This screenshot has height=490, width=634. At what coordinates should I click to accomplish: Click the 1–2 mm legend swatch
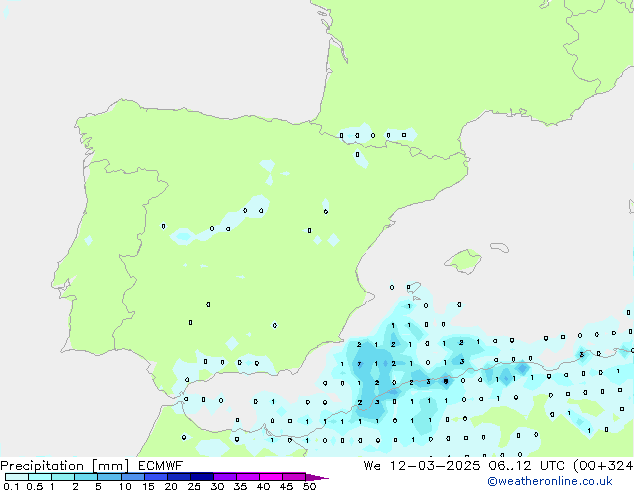pos(63,477)
